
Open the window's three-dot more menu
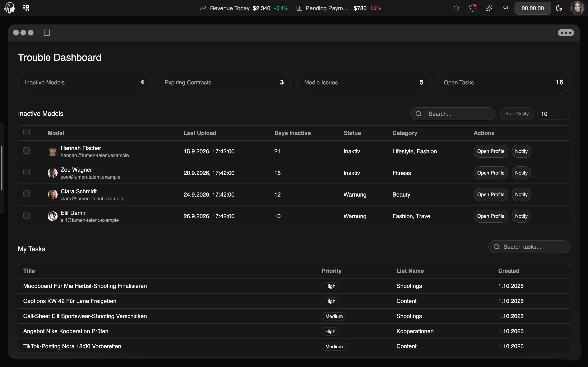click(566, 33)
